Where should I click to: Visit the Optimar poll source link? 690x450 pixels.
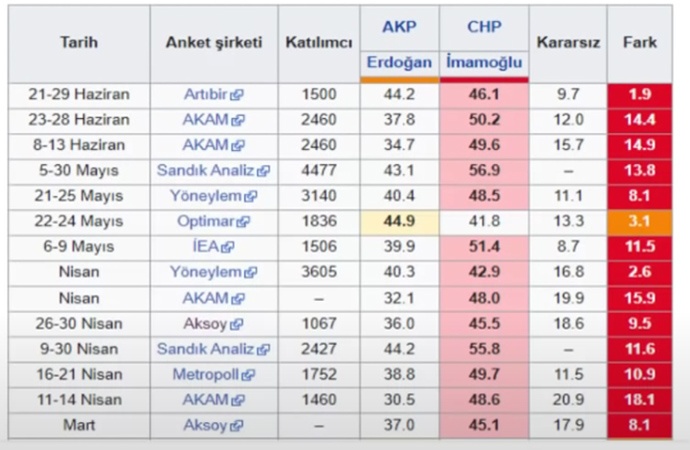[208, 222]
